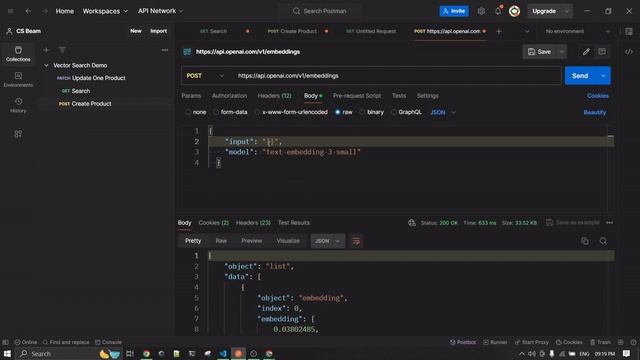Screen dimensions: 640x360
Task: Select the form-data body type radio
Action: 216,112
